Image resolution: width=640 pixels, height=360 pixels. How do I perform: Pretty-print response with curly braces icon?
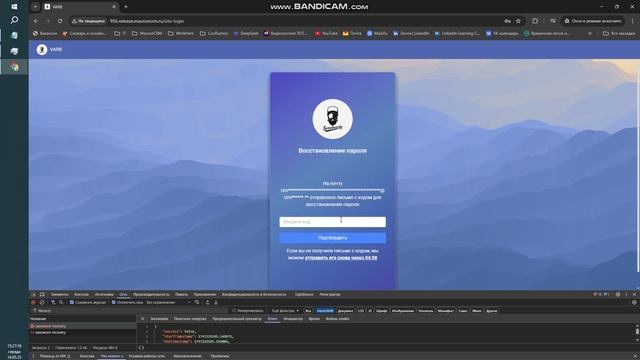(x=141, y=348)
